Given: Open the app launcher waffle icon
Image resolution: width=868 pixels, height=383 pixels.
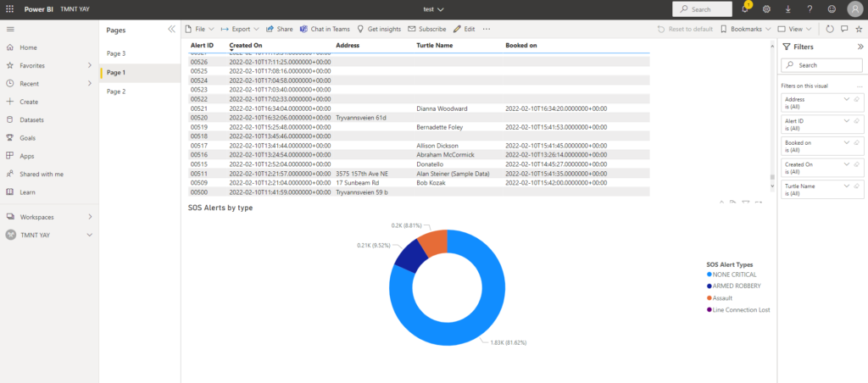Looking at the screenshot, I should [9, 9].
